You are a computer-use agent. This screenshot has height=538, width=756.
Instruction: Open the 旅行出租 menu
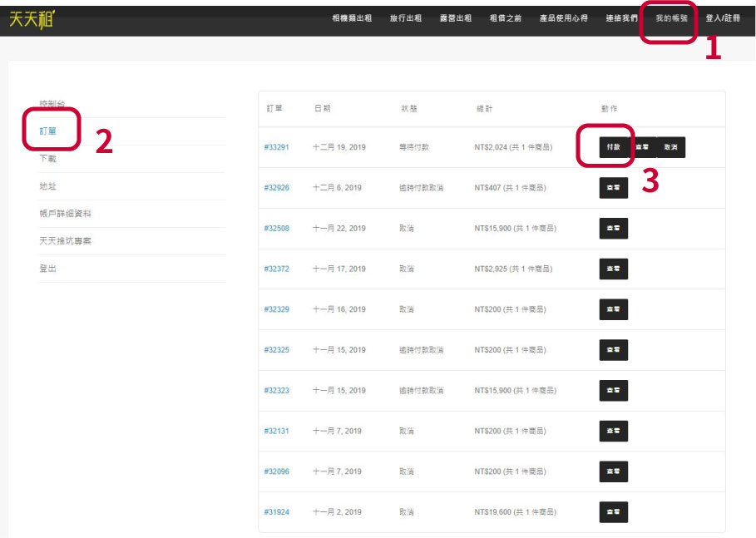tap(406, 18)
